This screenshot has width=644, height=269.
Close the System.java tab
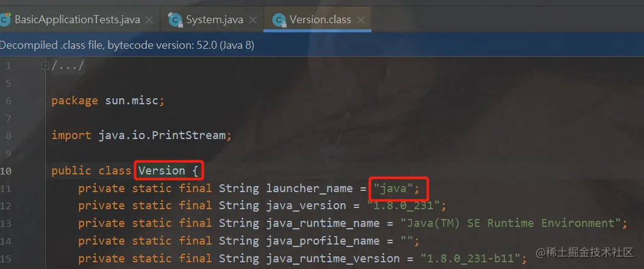[x=252, y=20]
